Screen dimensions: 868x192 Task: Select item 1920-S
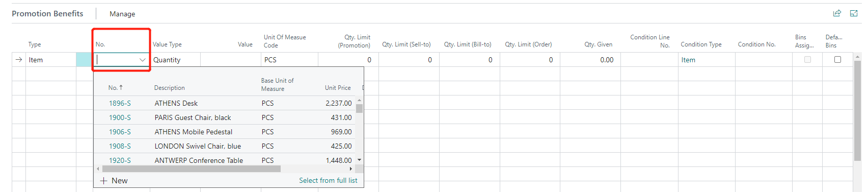(x=120, y=160)
